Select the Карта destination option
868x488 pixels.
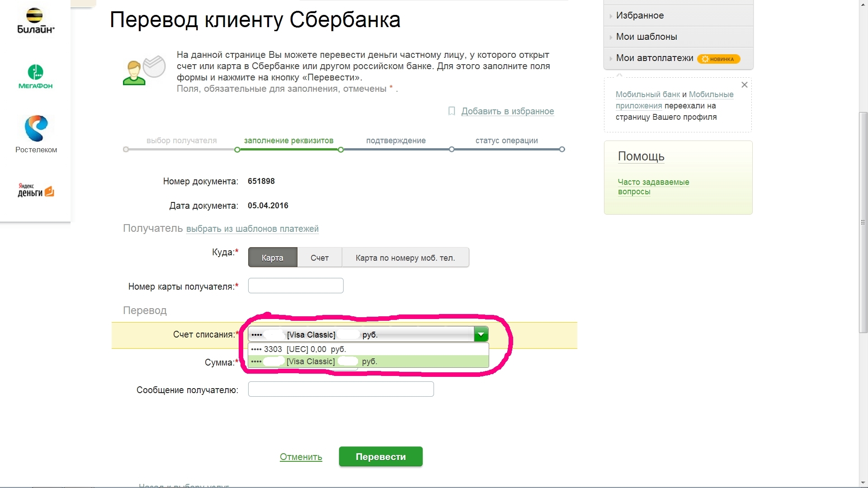tap(273, 258)
